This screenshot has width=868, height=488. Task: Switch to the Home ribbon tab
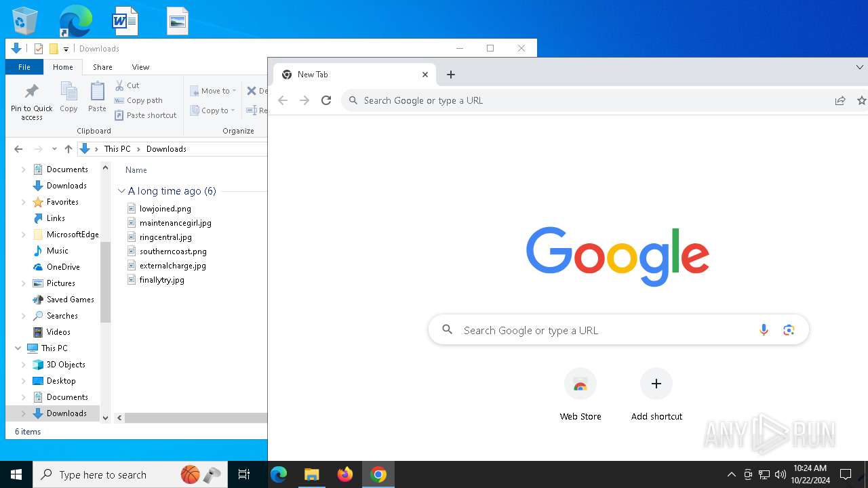click(63, 67)
